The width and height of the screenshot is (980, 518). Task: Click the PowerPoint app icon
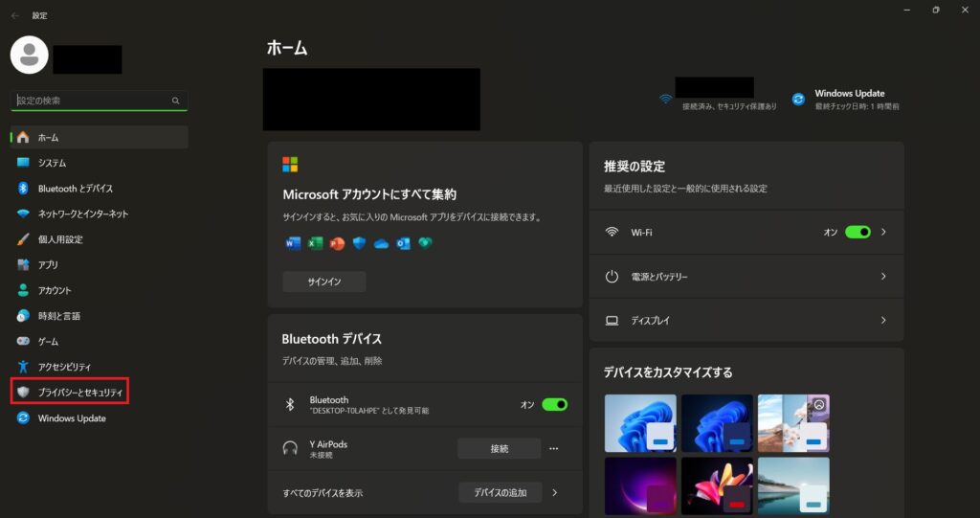[x=337, y=243]
